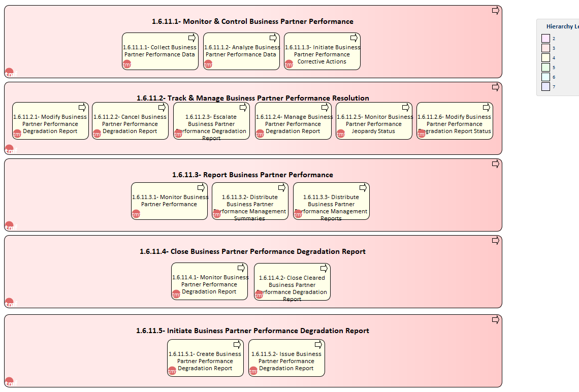Viewport: 579px width, 392px height.
Task: Click tmf badge on 1.6.11.5.1 Create box
Action: click(x=172, y=371)
